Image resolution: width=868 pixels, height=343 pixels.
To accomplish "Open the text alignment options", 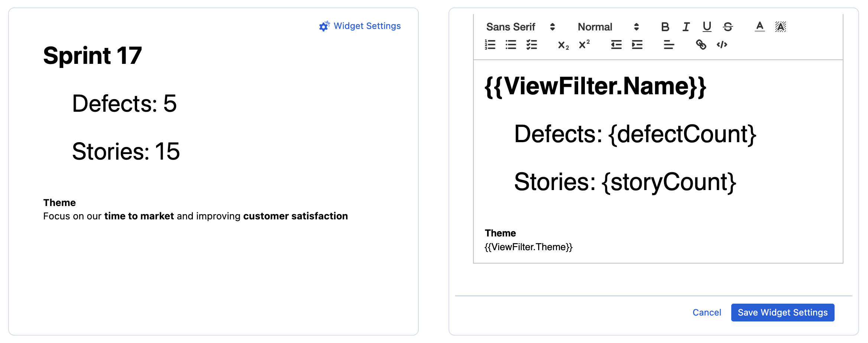I will click(x=668, y=45).
